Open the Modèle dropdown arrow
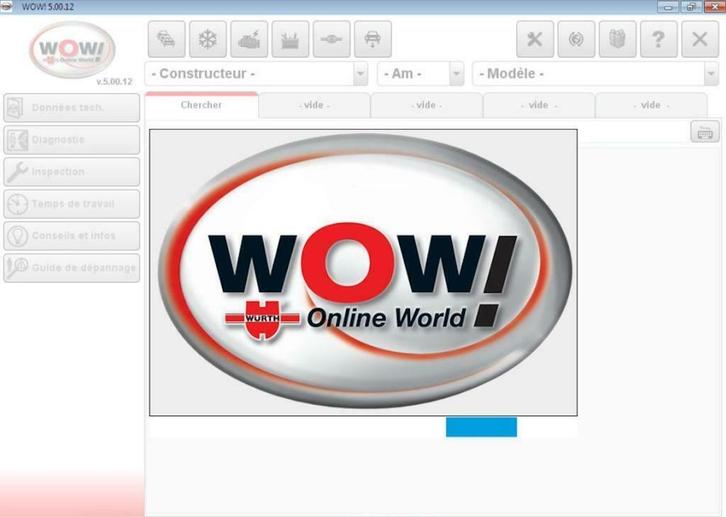726x517 pixels. (x=711, y=74)
